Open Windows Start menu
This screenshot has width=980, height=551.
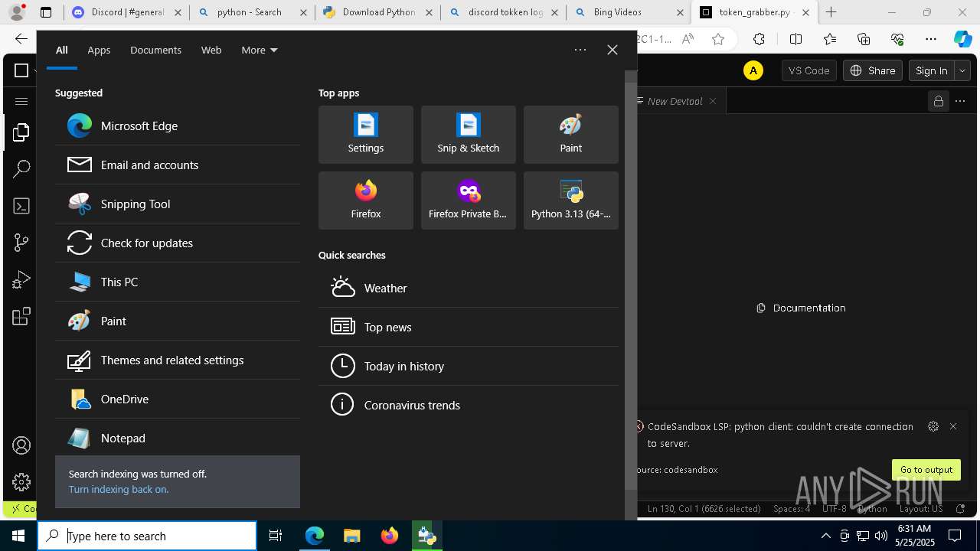(18, 536)
